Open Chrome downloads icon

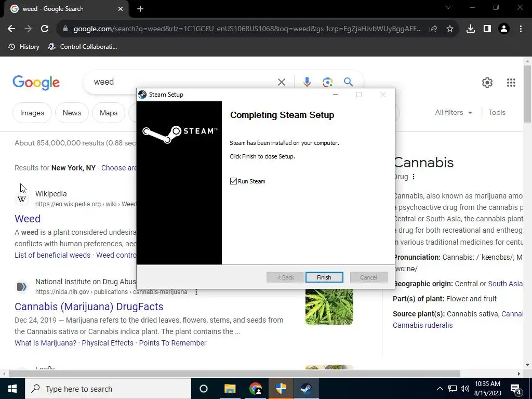(471, 29)
